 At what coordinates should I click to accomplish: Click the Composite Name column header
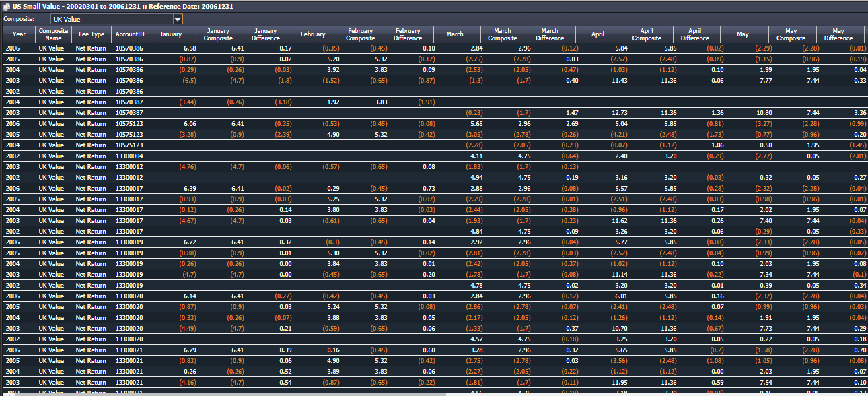[x=52, y=34]
